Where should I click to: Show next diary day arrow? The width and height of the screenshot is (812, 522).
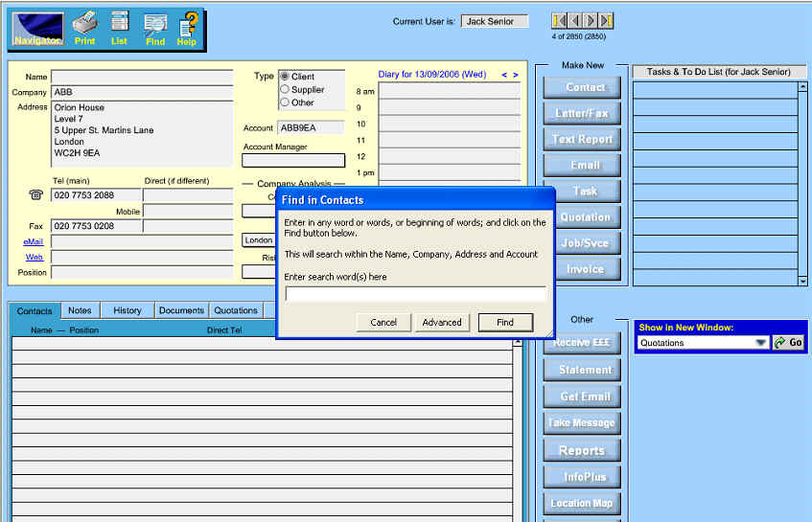(x=515, y=75)
